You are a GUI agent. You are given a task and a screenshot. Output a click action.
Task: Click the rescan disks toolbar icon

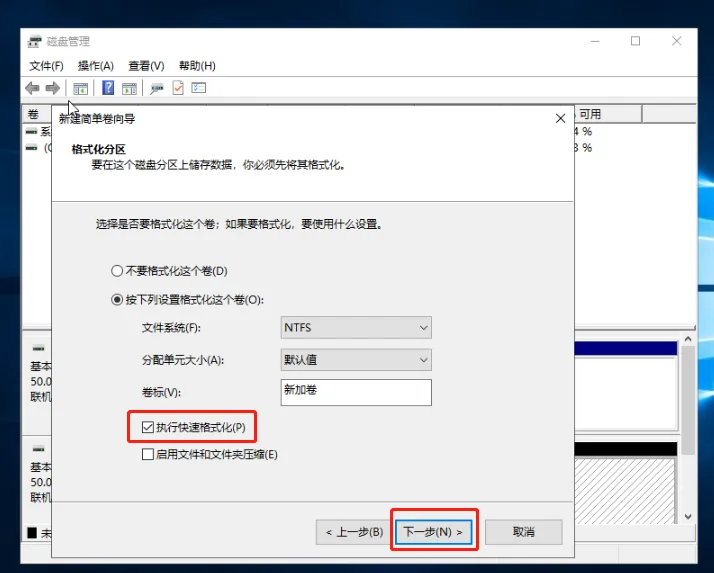[x=157, y=88]
